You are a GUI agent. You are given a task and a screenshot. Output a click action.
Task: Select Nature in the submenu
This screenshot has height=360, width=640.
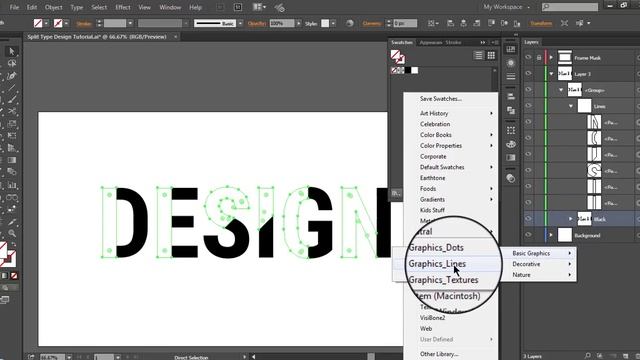539,275
